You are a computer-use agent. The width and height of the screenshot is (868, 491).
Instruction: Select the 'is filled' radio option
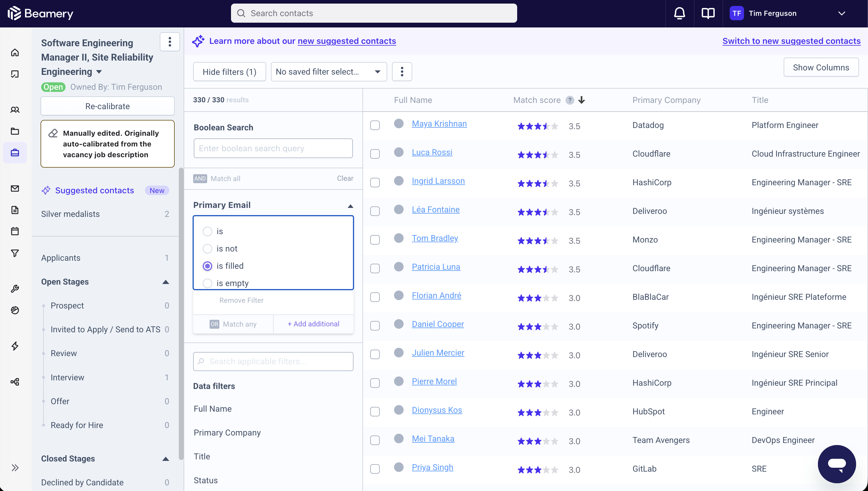[x=207, y=266]
